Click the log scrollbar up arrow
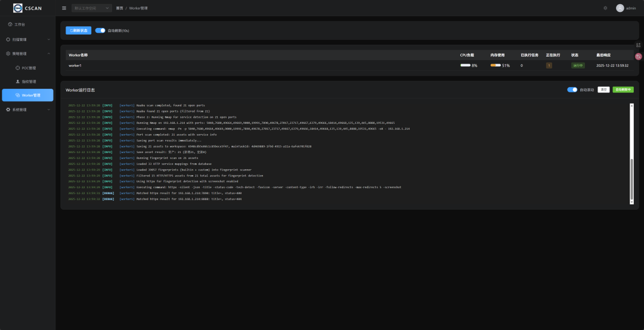The height and width of the screenshot is (330, 644). pos(631,105)
